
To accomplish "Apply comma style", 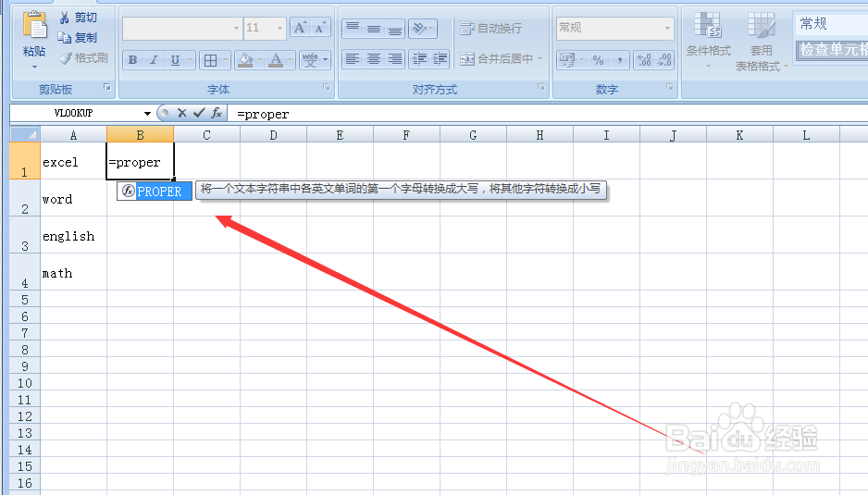I will click(x=619, y=60).
